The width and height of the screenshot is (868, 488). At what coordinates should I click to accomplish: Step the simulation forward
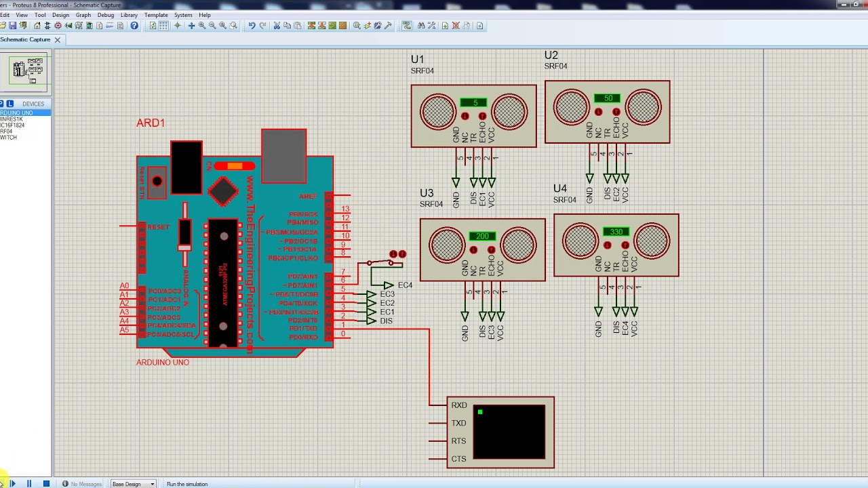click(x=12, y=484)
